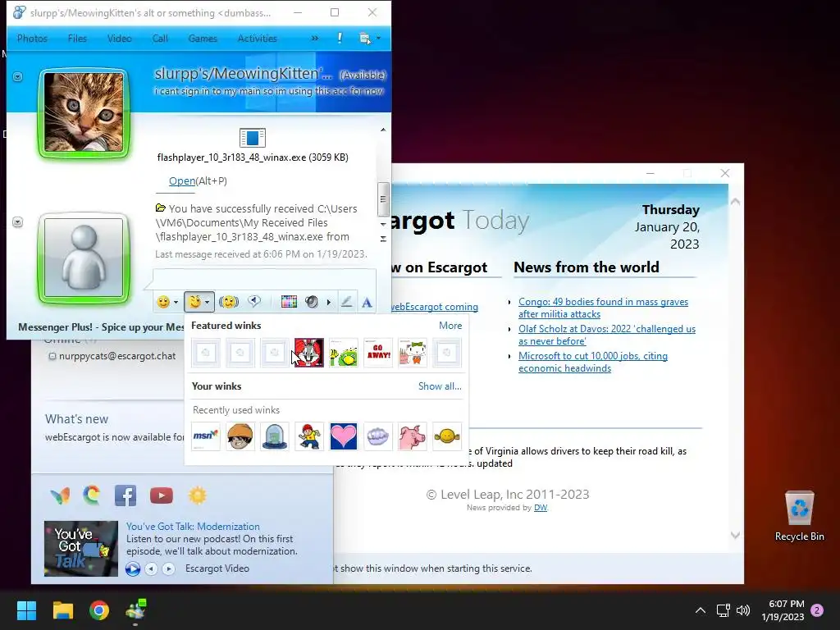Screen dimensions: 840x630
Task: Select the green frog featured wink
Action: click(x=344, y=353)
